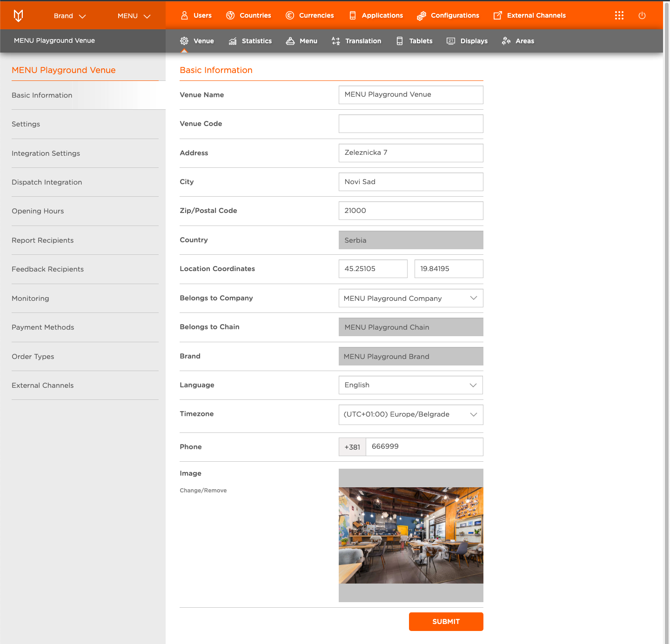Screen dimensions: 670x644
Task: Open Configurations section label
Action: click(x=455, y=15)
